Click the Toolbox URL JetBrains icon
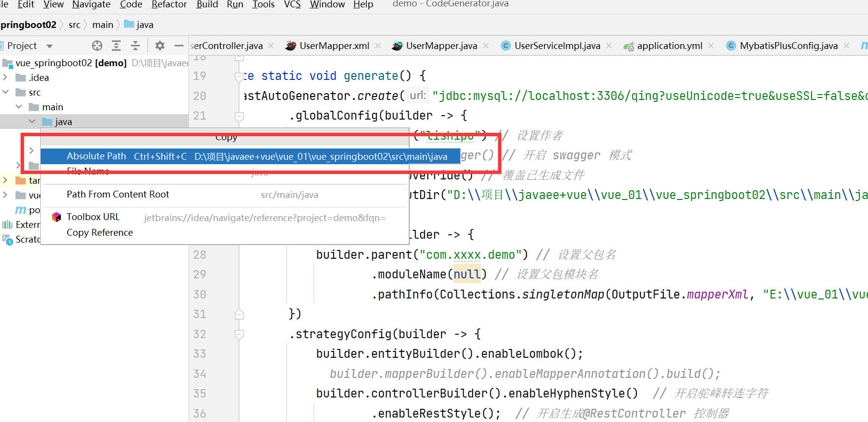The height and width of the screenshot is (422, 868). tap(56, 217)
